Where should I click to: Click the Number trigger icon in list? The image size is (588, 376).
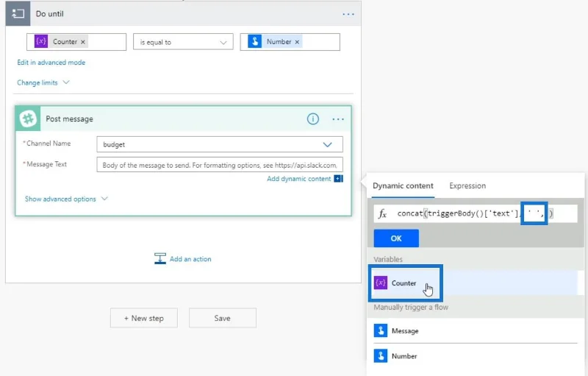coord(381,355)
